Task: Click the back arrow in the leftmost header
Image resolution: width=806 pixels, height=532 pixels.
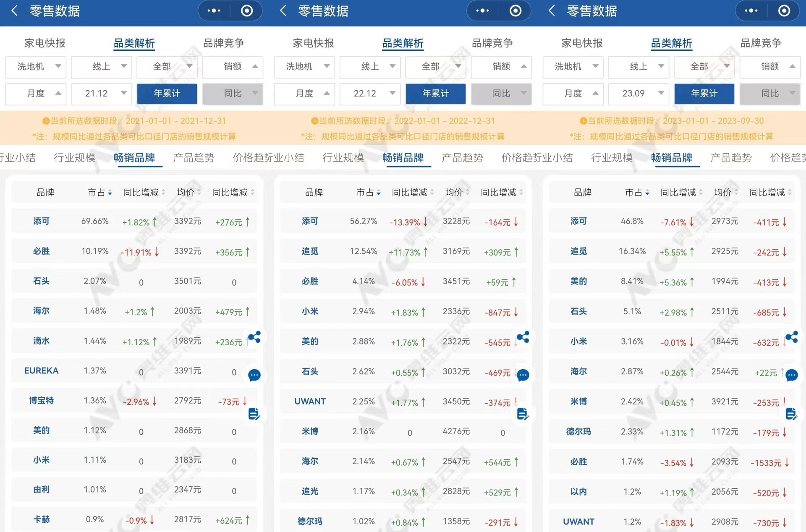Action: pyautogui.click(x=14, y=10)
